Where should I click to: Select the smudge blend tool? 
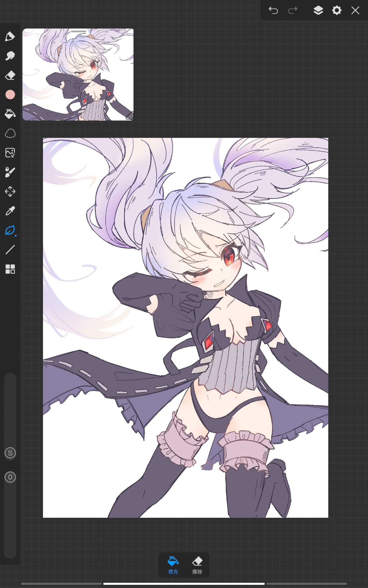10,56
